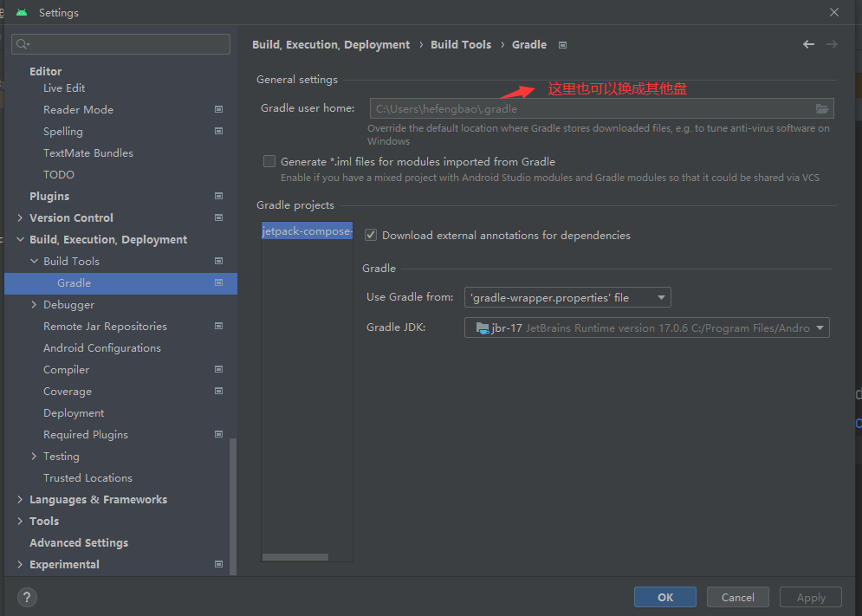862x616 pixels.
Task: Expand the Debugger node
Action: 34,305
